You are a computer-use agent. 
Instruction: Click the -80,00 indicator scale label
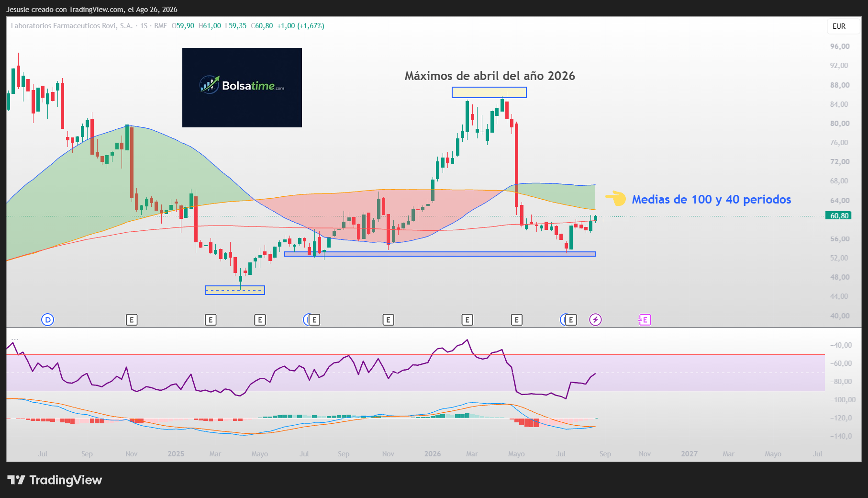coord(842,382)
